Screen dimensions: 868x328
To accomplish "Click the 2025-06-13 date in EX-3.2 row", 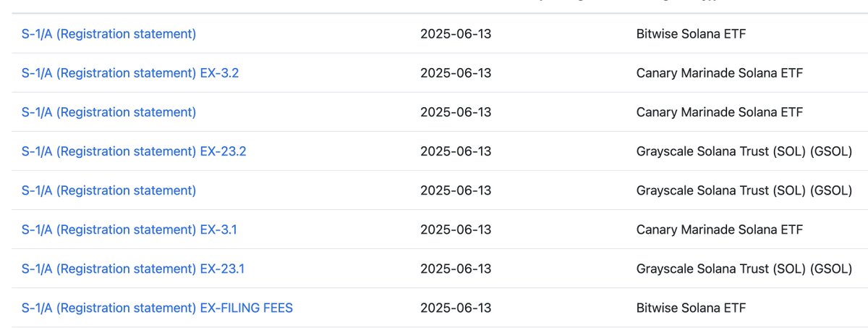I will coord(456,73).
